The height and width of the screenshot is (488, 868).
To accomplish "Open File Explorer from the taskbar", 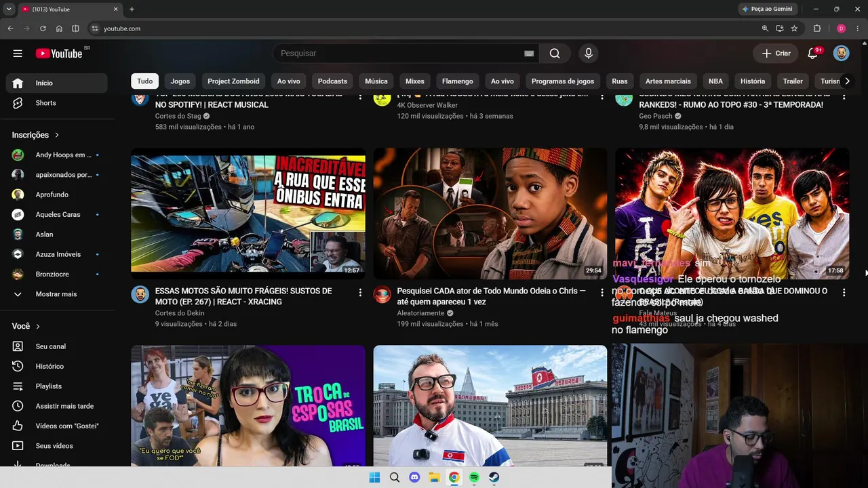I will coord(434,477).
